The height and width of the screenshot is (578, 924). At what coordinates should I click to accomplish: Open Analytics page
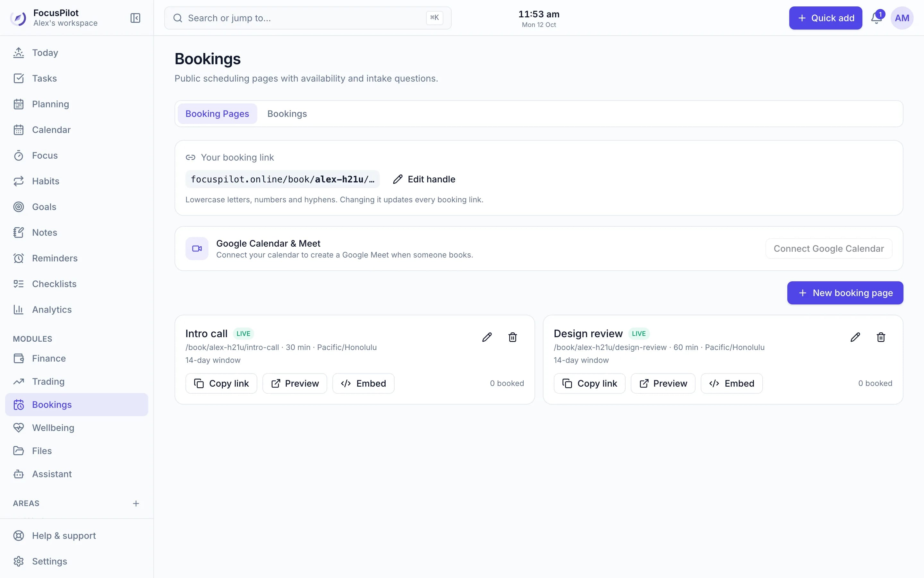76,310
